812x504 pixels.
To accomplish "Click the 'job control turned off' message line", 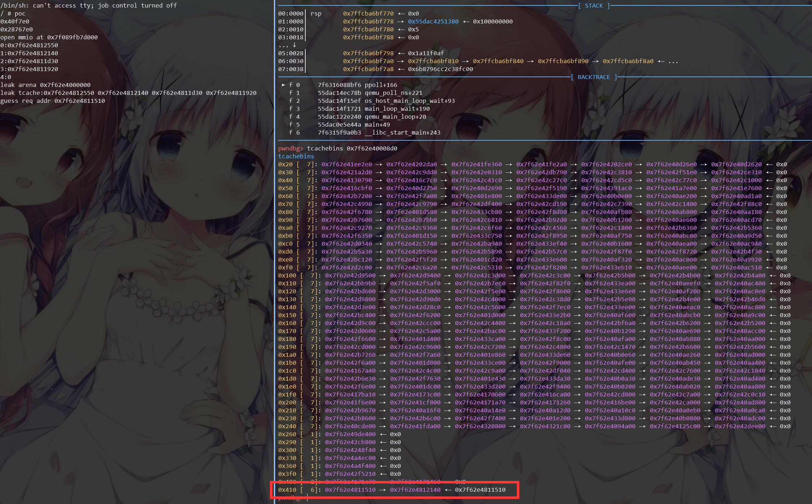I will tap(137, 5).
